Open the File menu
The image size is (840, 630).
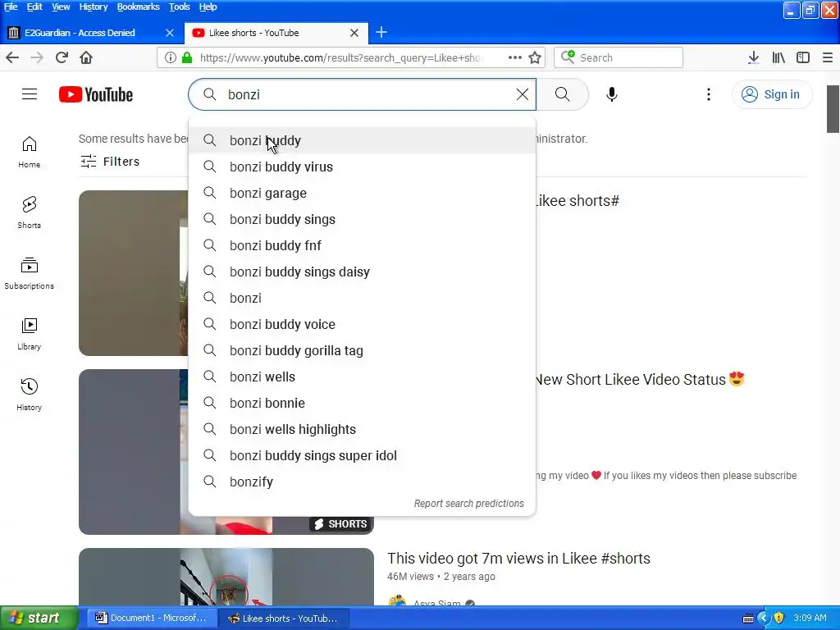[11, 7]
